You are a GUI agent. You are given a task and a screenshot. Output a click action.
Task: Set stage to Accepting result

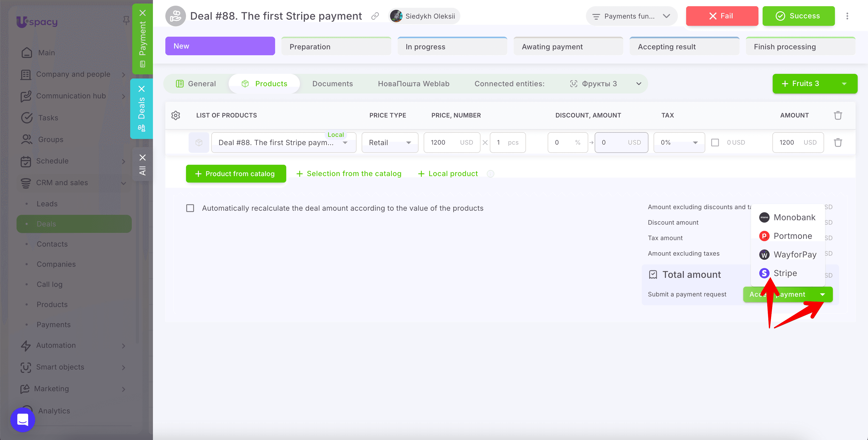(684, 46)
